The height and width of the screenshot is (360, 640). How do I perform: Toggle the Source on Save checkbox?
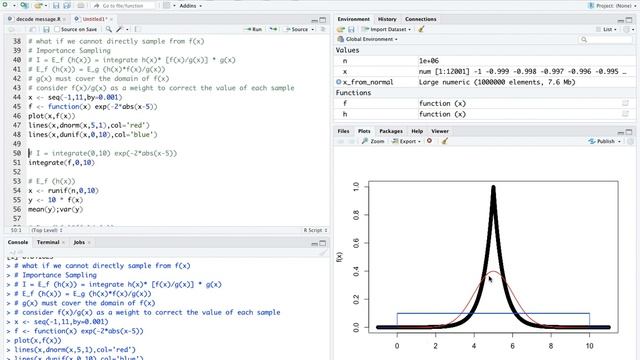pyautogui.click(x=57, y=29)
